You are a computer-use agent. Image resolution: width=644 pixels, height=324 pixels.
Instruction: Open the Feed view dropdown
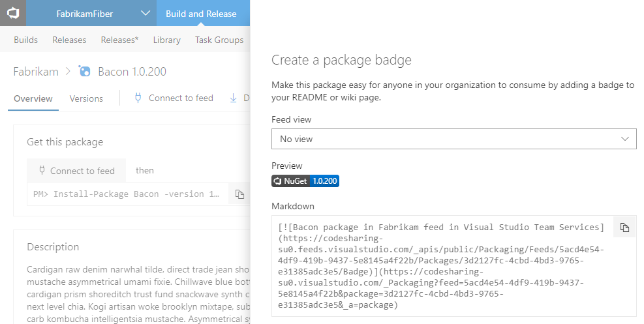pyautogui.click(x=453, y=139)
